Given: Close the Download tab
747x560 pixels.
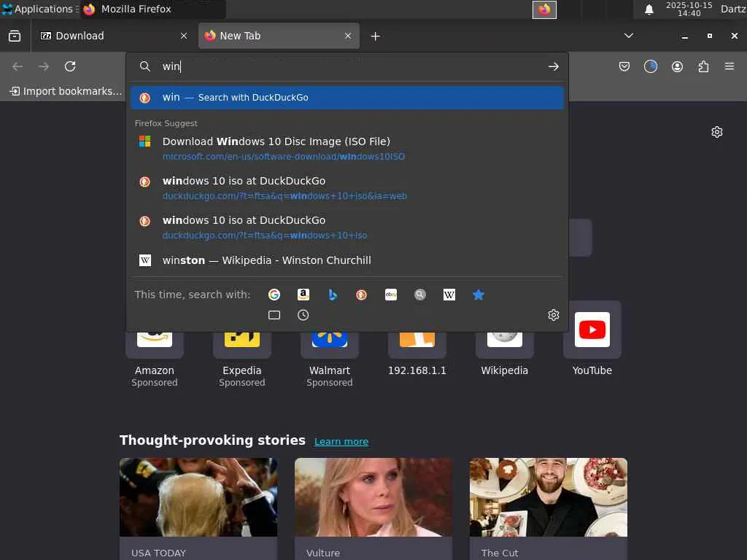Looking at the screenshot, I should point(184,36).
